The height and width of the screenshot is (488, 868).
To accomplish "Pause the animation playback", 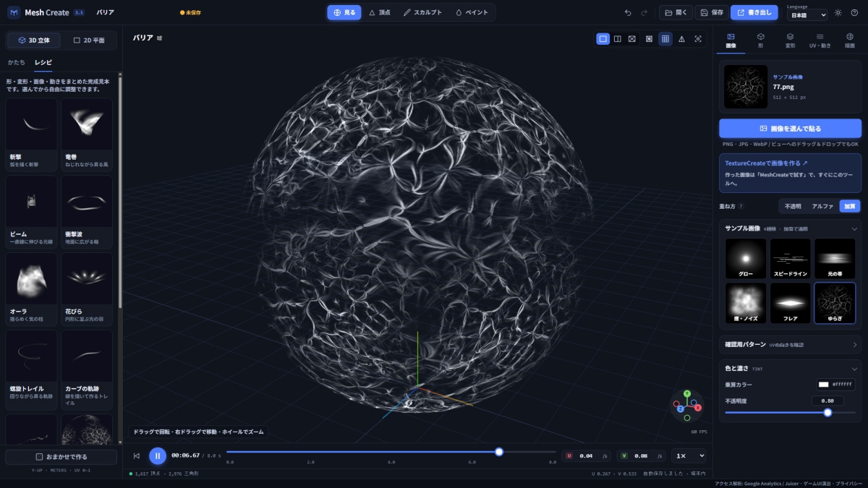I will pyautogui.click(x=158, y=455).
